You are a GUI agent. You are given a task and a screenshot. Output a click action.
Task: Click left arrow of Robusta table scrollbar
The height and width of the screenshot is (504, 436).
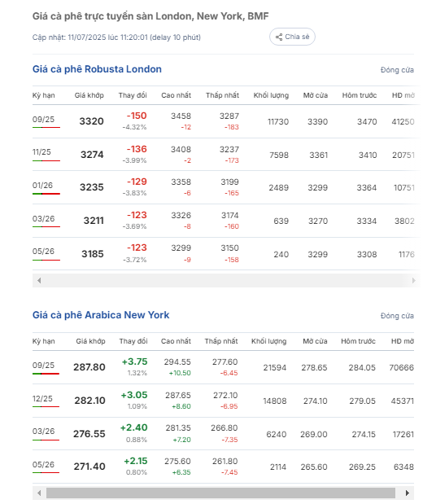click(39, 281)
